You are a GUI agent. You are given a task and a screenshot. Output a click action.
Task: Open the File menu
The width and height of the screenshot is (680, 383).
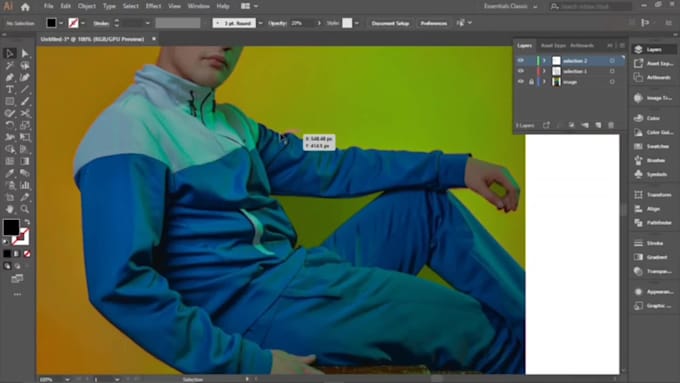[48, 7]
